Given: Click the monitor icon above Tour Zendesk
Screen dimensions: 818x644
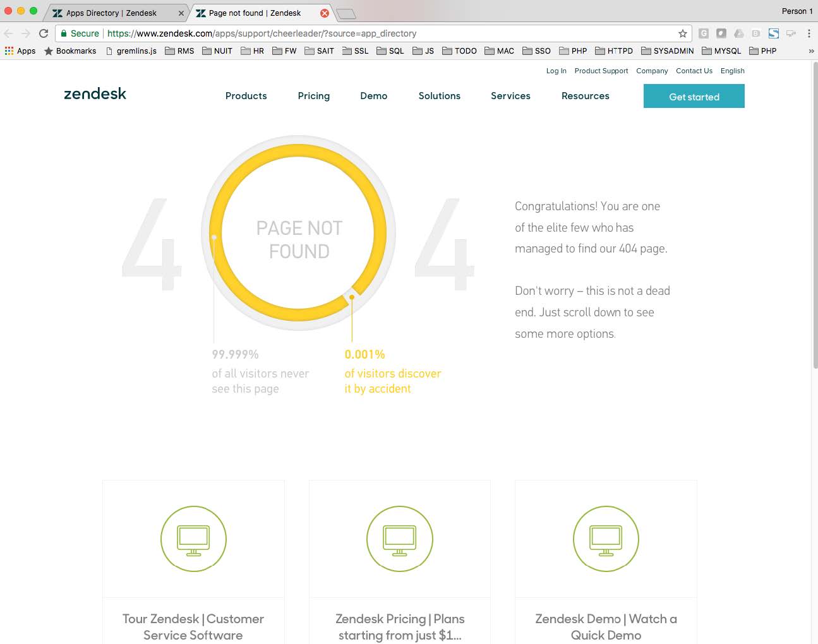Looking at the screenshot, I should click(193, 539).
